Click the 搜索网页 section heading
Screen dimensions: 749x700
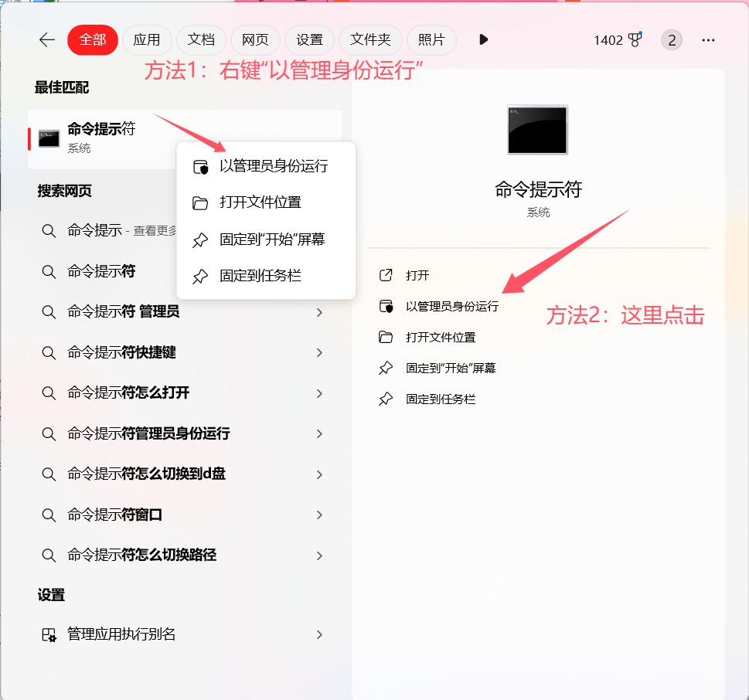[64, 191]
